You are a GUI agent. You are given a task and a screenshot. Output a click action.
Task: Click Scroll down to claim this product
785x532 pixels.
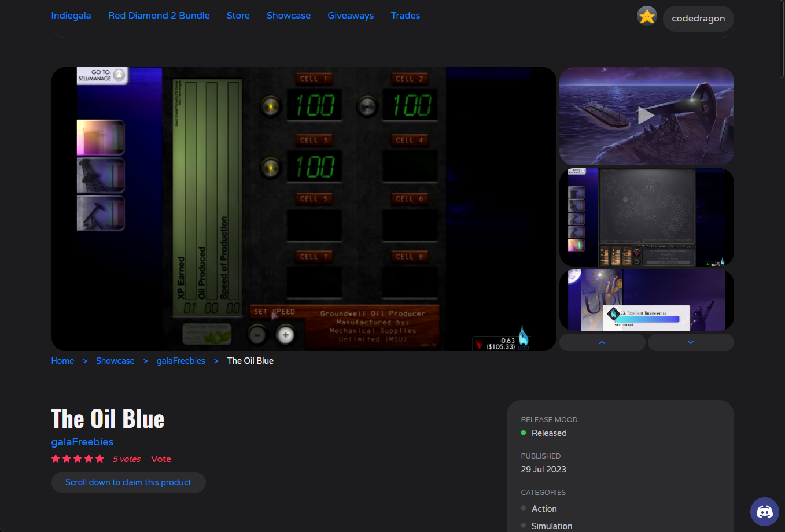pos(128,482)
